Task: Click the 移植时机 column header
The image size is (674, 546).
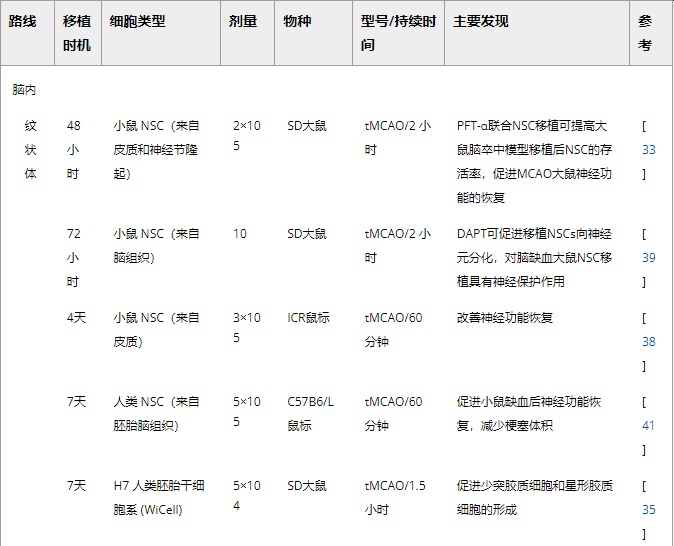Action: 76,33
